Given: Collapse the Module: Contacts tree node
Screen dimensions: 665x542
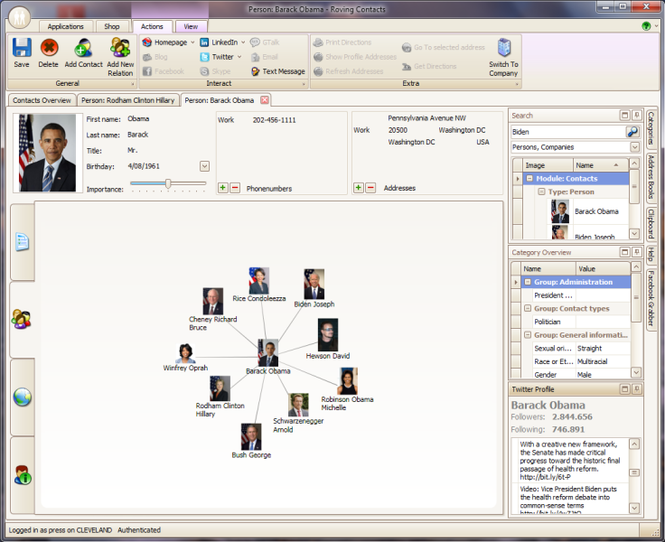Looking at the screenshot, I should [529, 178].
